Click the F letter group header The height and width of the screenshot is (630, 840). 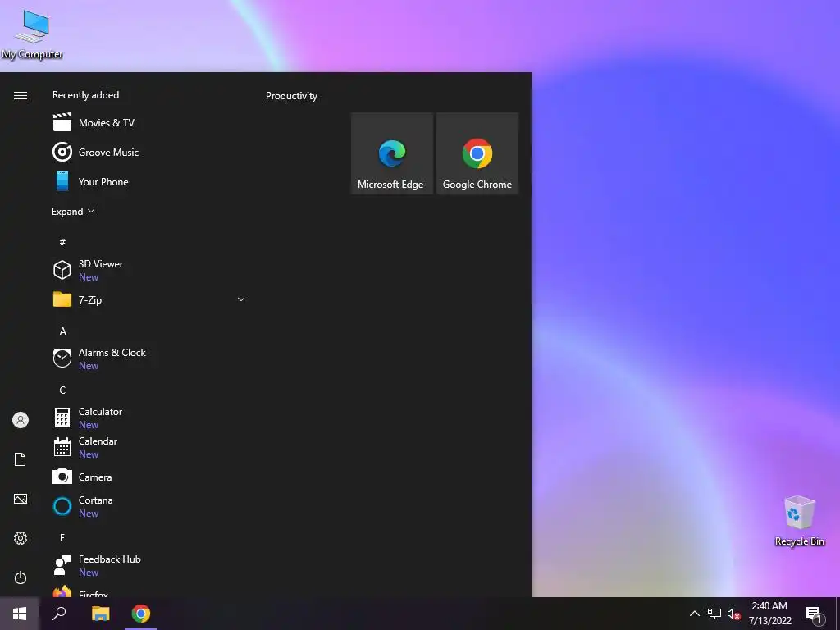point(62,537)
